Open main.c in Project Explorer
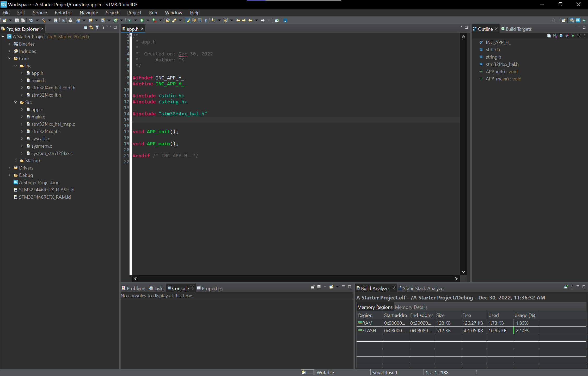 (38, 117)
